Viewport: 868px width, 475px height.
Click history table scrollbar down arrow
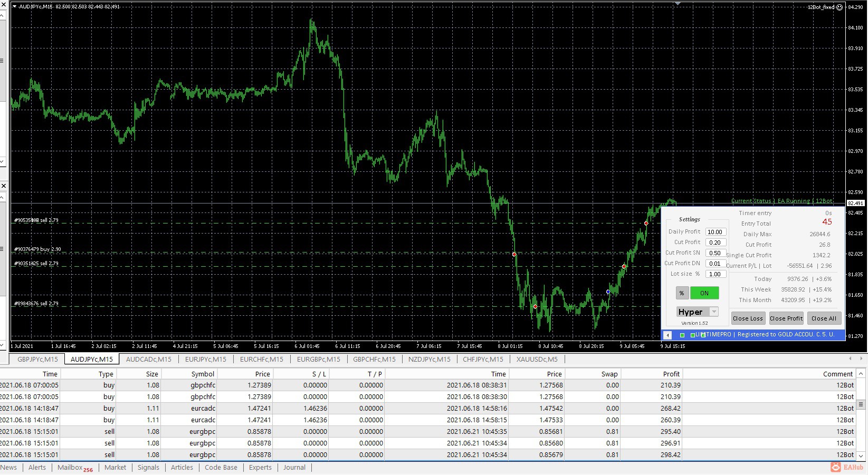click(861, 456)
